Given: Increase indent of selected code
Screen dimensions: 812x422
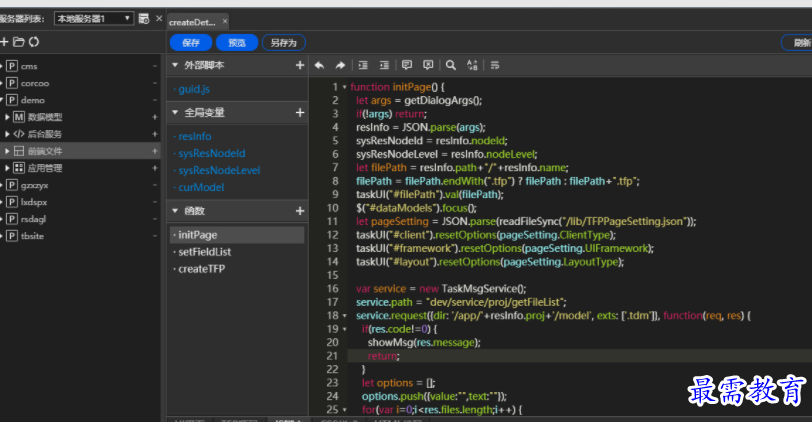Looking at the screenshot, I should pos(363,65).
